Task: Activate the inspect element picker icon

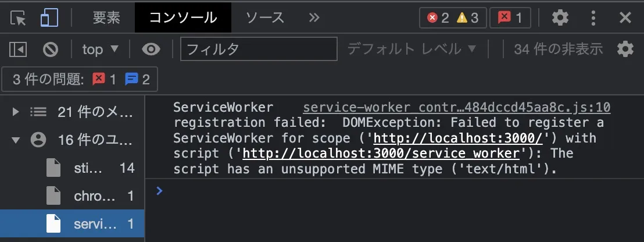Action: coord(18,18)
